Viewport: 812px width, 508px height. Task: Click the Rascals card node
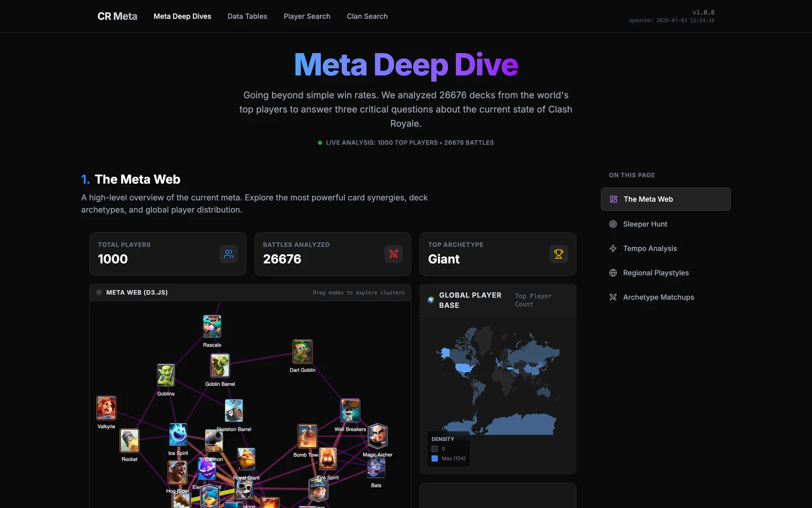(x=212, y=327)
